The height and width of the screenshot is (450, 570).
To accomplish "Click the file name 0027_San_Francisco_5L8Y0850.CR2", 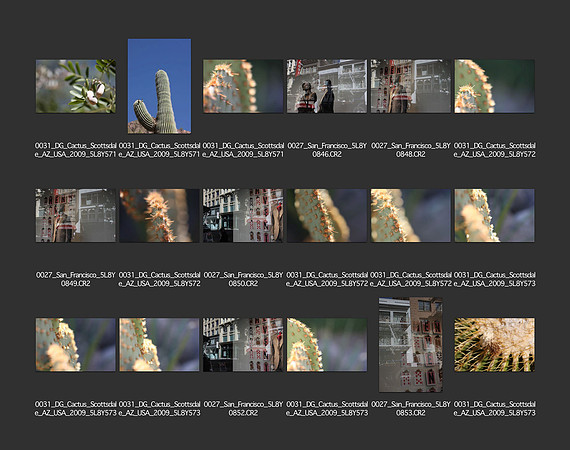I will [243, 279].
